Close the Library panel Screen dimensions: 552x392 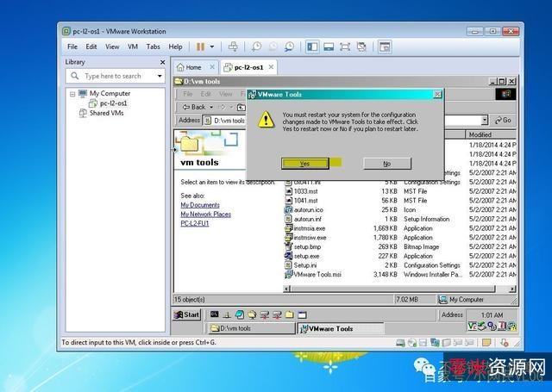point(162,62)
